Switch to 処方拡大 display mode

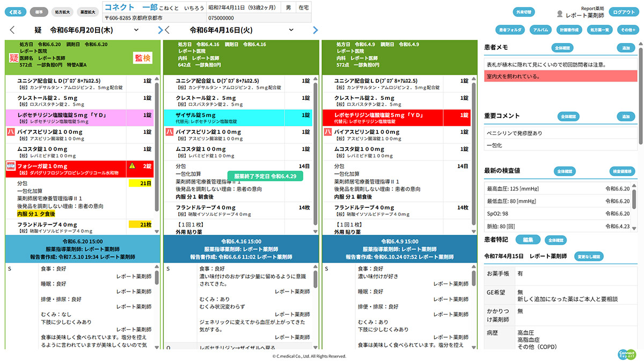click(x=62, y=12)
